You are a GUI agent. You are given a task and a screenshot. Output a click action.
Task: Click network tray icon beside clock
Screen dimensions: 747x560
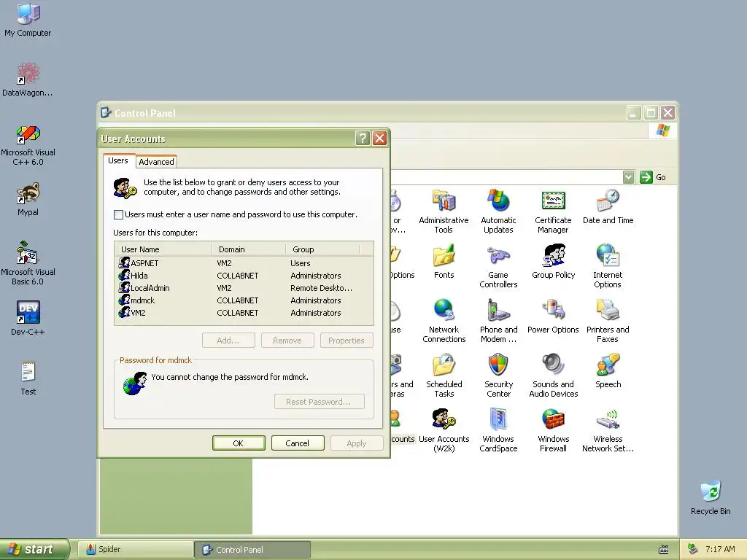(693, 550)
